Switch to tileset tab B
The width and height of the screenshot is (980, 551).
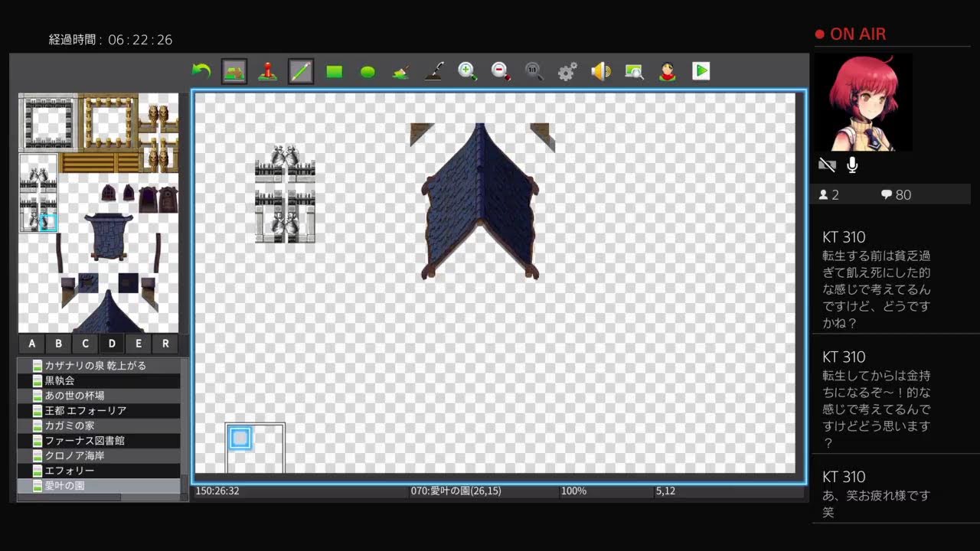point(58,344)
